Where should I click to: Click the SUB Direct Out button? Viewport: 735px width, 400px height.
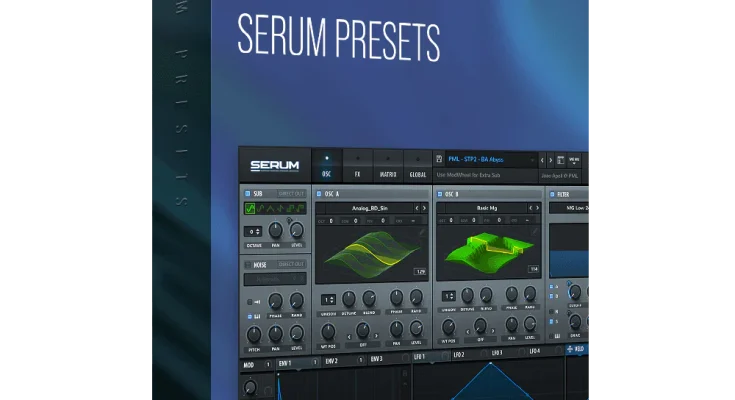[x=292, y=193]
